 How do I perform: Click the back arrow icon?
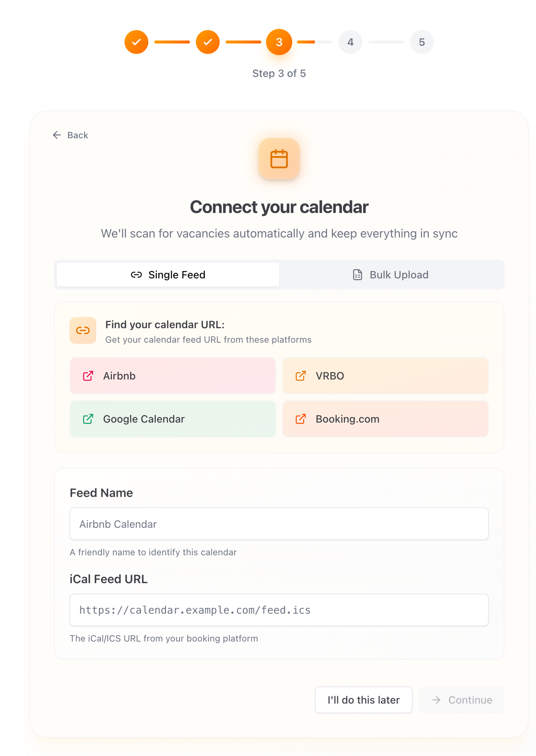[56, 135]
